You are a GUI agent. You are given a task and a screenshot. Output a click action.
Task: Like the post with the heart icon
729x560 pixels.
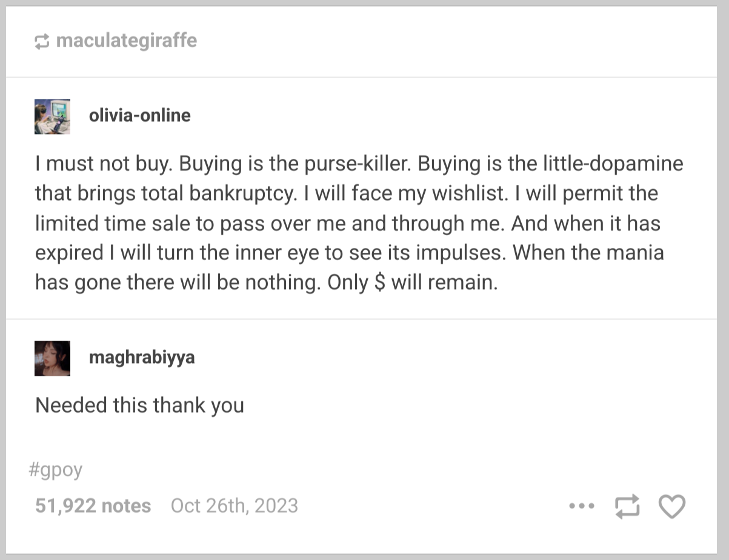coord(671,507)
